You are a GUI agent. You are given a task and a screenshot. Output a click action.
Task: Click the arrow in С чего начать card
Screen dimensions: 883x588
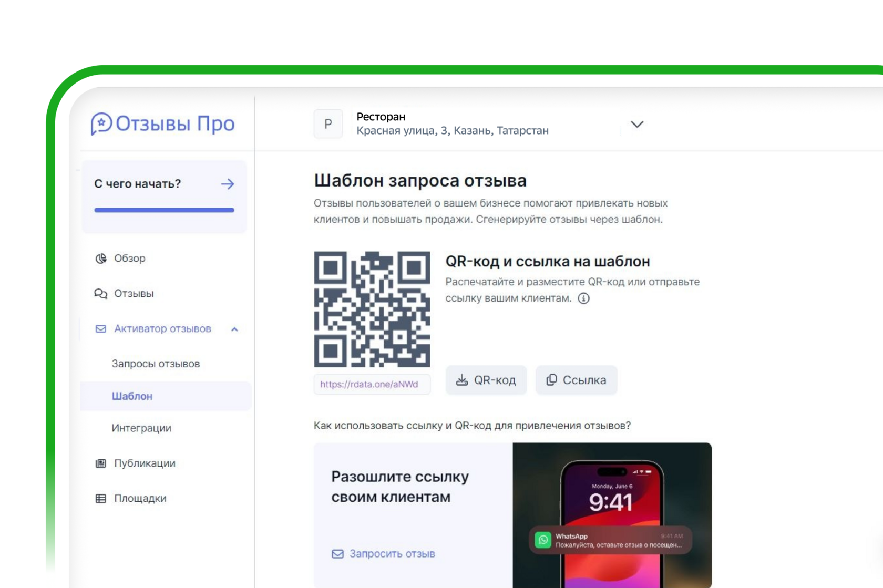228,184
